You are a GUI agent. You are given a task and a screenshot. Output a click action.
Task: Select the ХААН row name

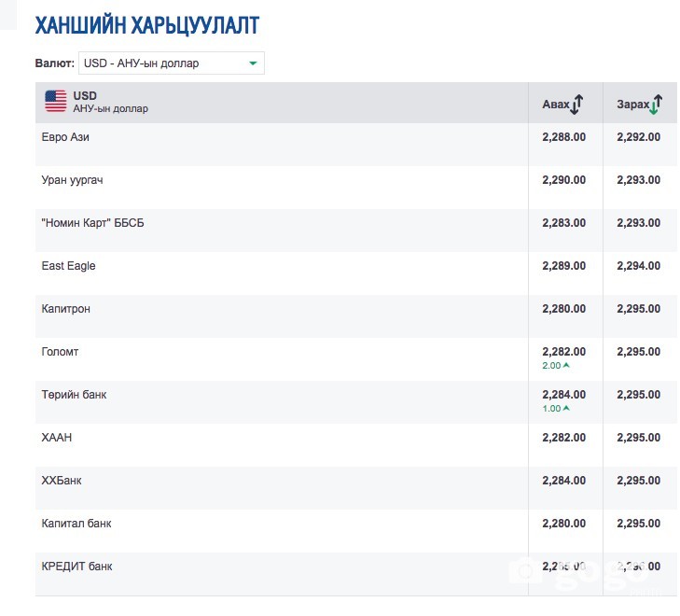pos(57,438)
